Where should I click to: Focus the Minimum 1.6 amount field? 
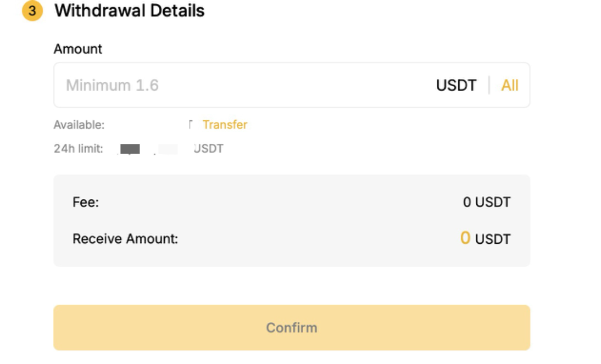pyautogui.click(x=220, y=85)
